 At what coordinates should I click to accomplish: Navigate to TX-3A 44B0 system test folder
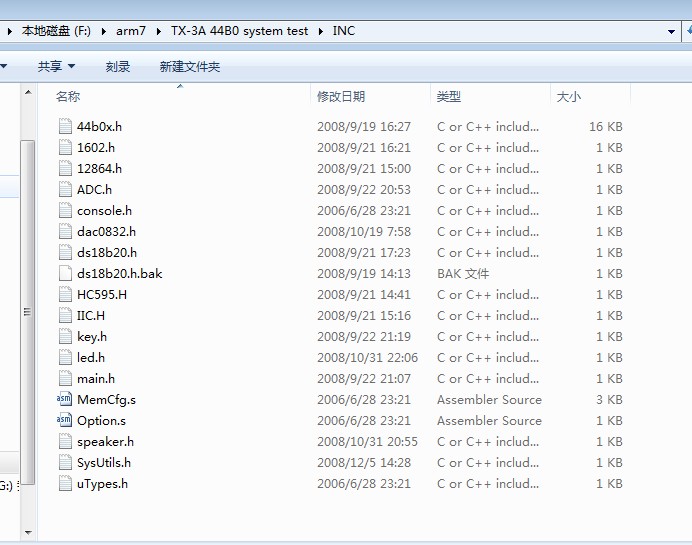(239, 31)
